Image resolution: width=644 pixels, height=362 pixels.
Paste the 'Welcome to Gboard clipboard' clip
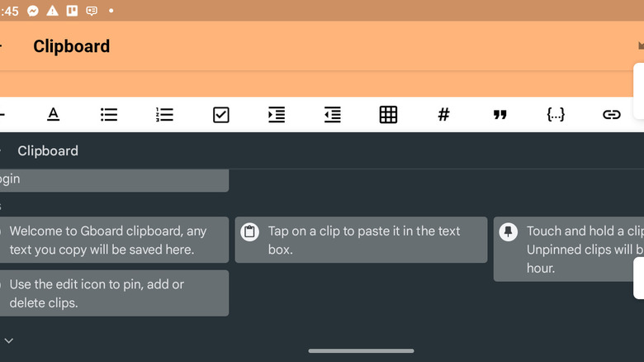coord(111,240)
